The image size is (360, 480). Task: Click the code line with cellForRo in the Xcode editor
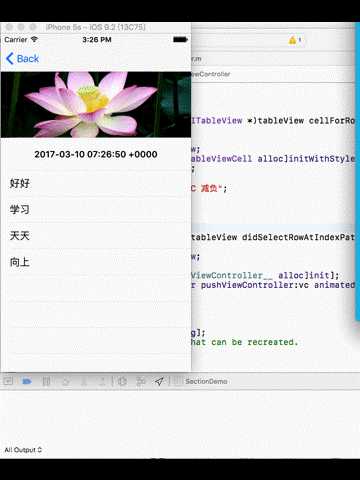tap(273, 121)
